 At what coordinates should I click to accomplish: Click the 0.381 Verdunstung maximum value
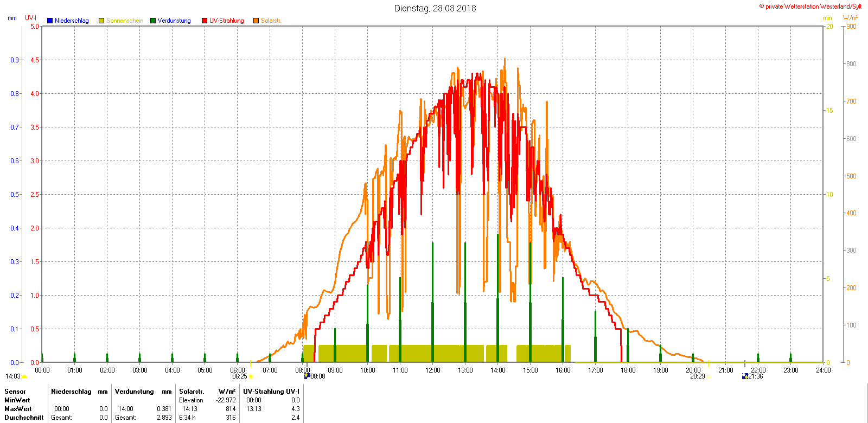[x=164, y=409]
